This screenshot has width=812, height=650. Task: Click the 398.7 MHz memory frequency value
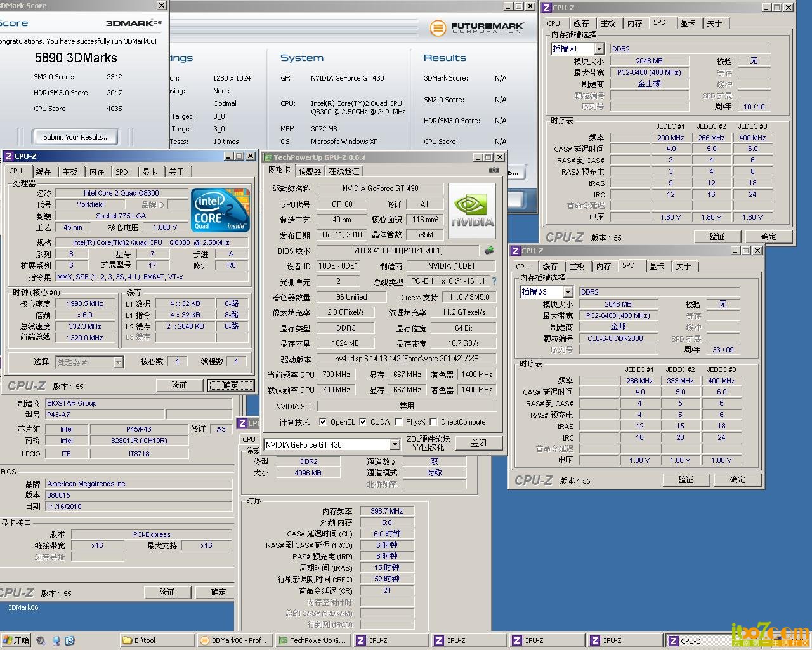387,511
